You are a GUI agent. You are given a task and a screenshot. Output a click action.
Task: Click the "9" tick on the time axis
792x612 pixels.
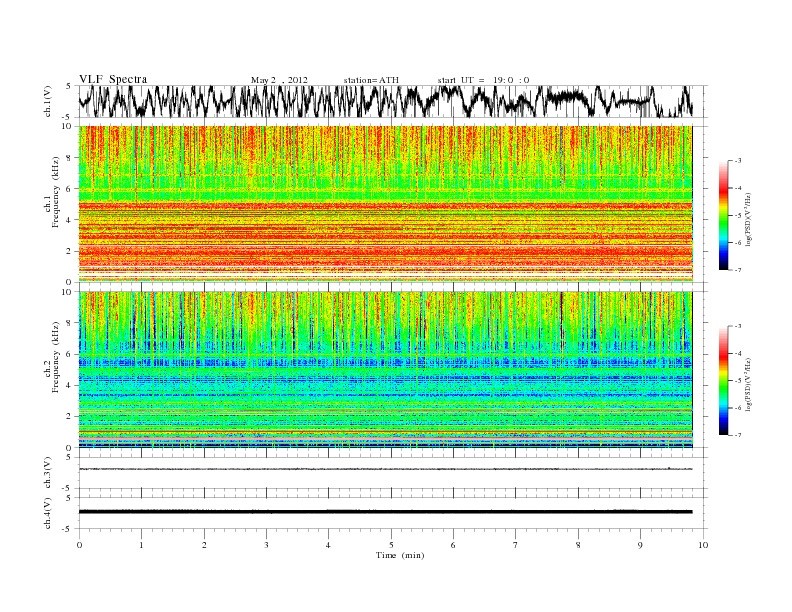point(640,545)
